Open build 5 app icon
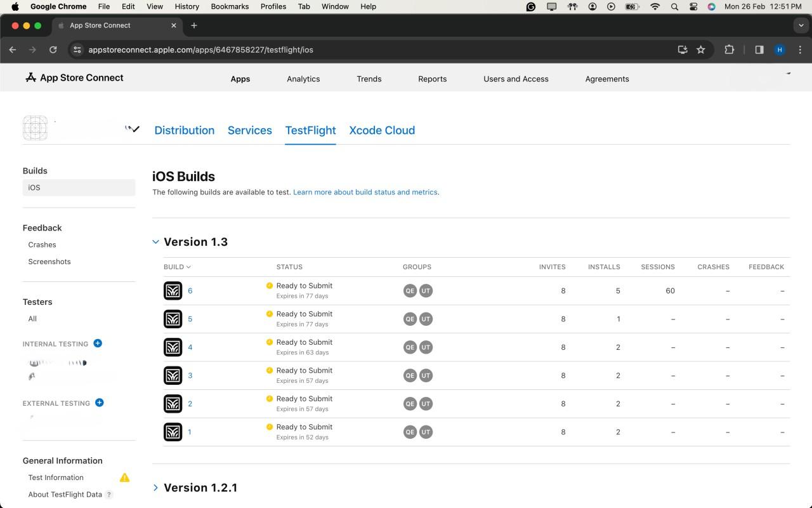 click(x=173, y=319)
